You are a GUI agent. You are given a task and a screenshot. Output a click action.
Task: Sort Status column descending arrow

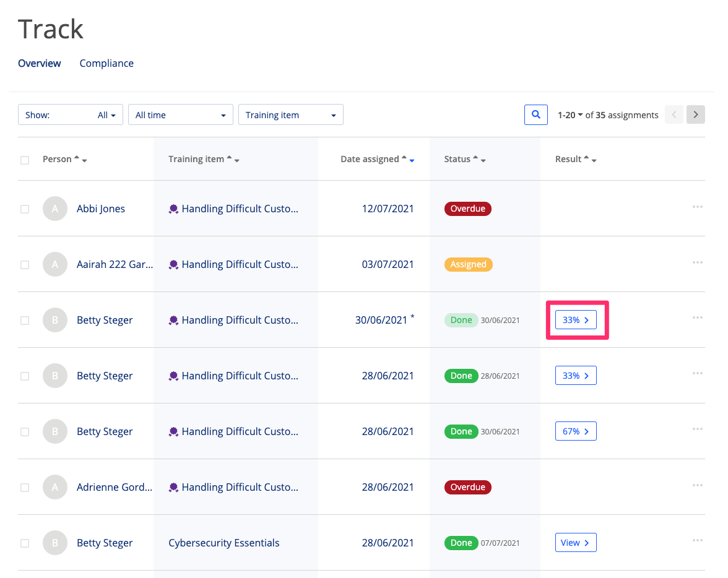click(x=483, y=161)
